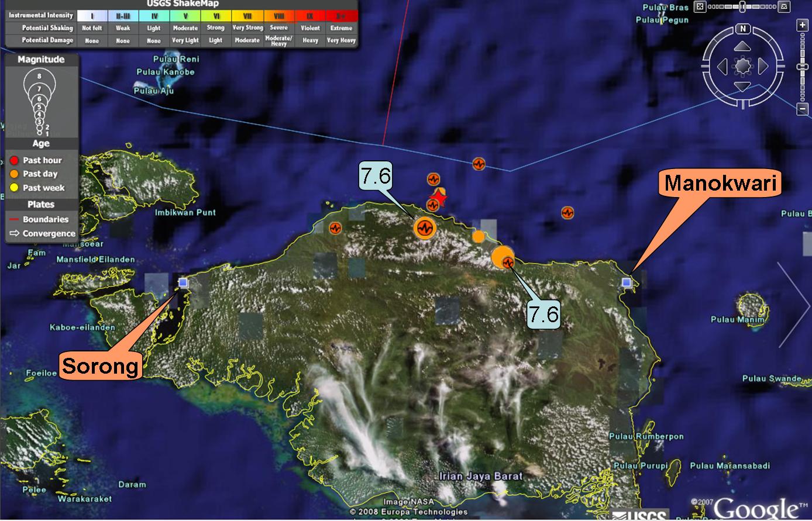812x521 pixels.
Task: Click the small orange past-day earthquake dot
Action: click(479, 236)
